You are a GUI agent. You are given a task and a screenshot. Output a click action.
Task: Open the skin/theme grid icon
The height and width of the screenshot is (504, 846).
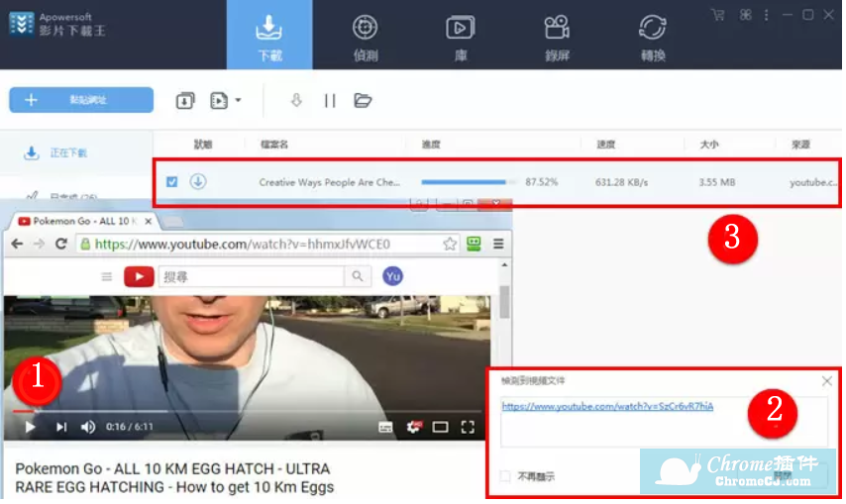coord(746,15)
